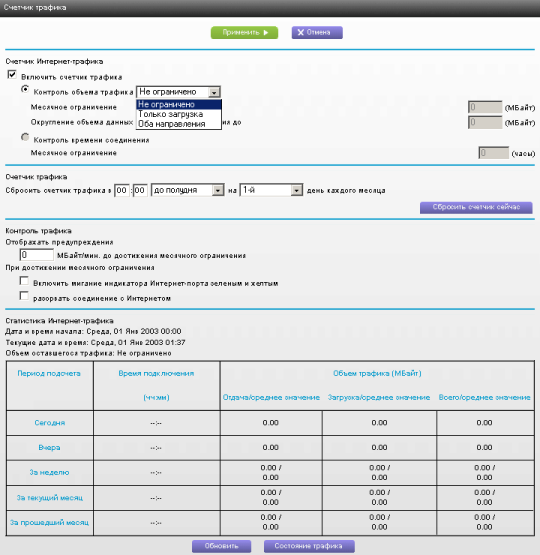Click Объем оставшегося трафика status line

click(88, 353)
